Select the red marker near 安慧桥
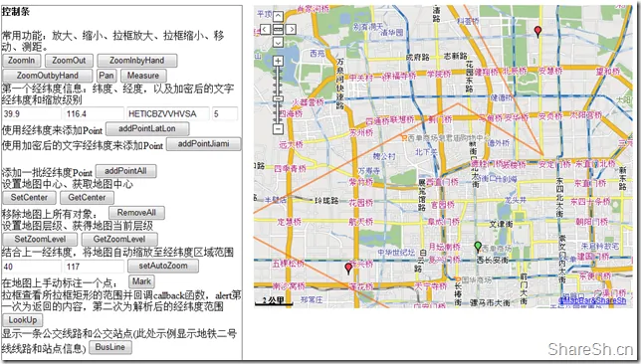The height and width of the screenshot is (364, 641). point(537,31)
